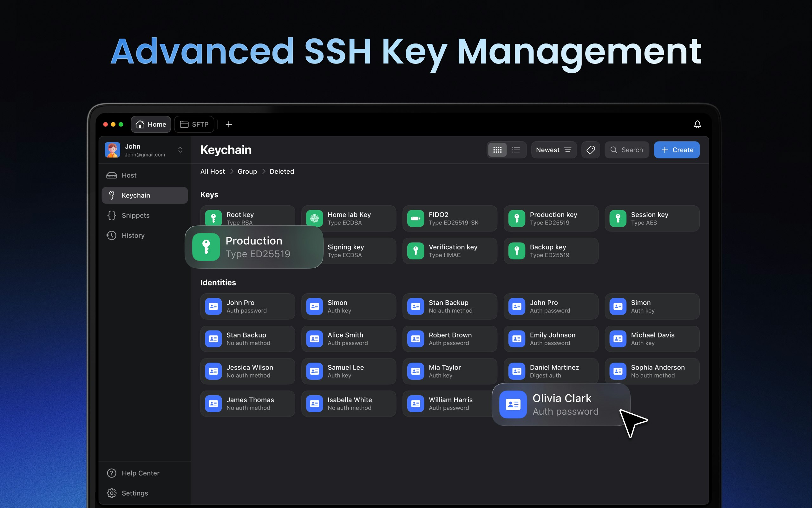Open History in the sidebar

click(x=145, y=236)
